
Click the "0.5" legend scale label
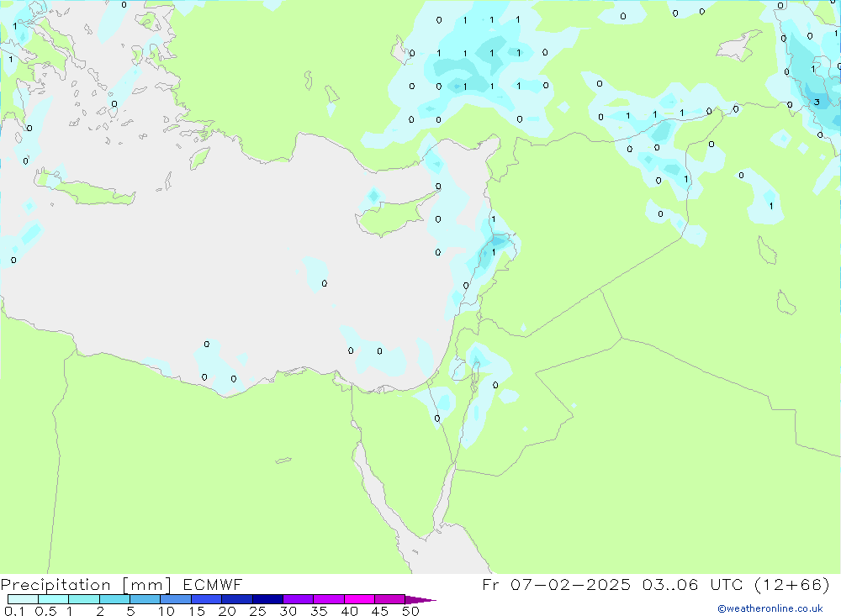(45, 611)
